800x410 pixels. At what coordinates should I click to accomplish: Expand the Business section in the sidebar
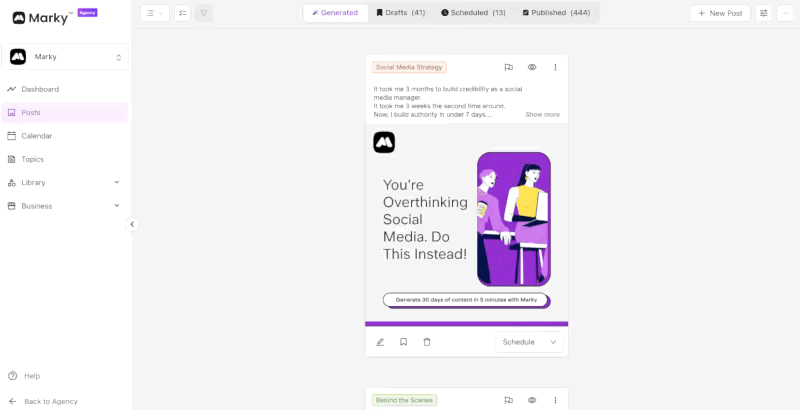(64, 206)
